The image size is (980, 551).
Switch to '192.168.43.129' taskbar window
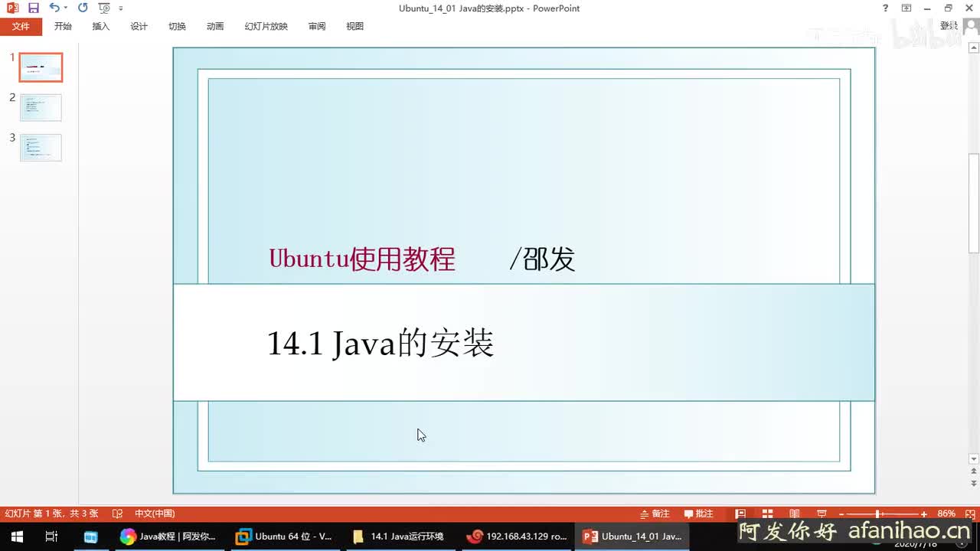coord(516,536)
